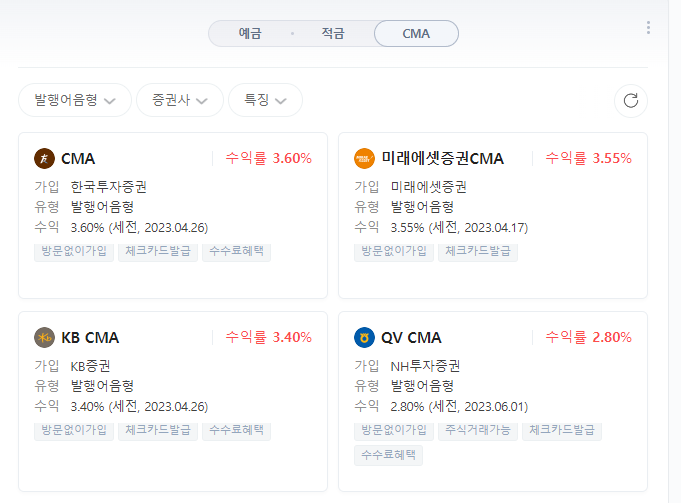
Task: Click the 미래에셋증권 orange logo icon
Action: click(x=364, y=159)
